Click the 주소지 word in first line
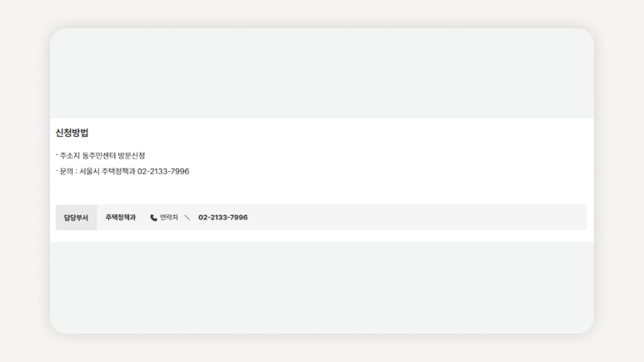This screenshot has height=362, width=644. pos(70,155)
